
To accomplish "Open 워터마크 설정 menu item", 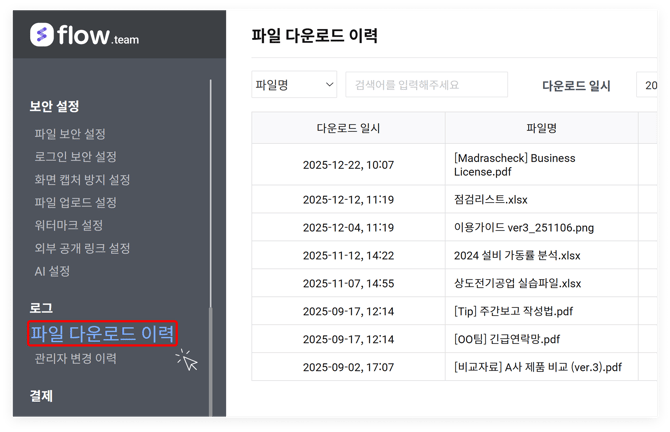I will click(69, 226).
